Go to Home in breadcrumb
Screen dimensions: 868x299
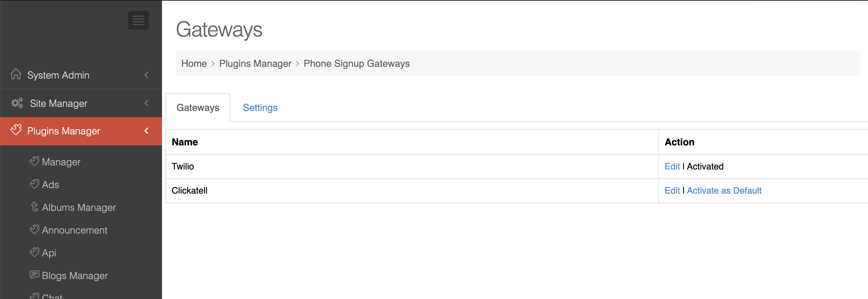[194, 63]
